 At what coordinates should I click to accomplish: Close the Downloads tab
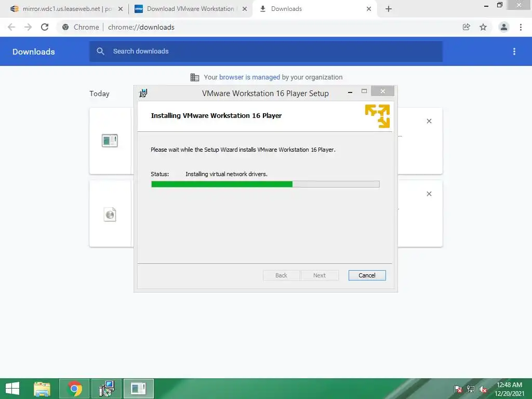coord(369,9)
